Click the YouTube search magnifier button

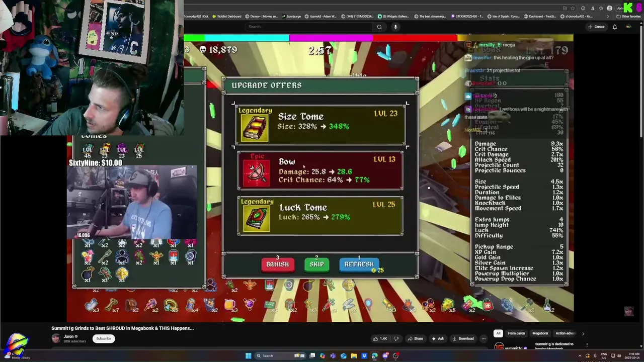coord(379,27)
